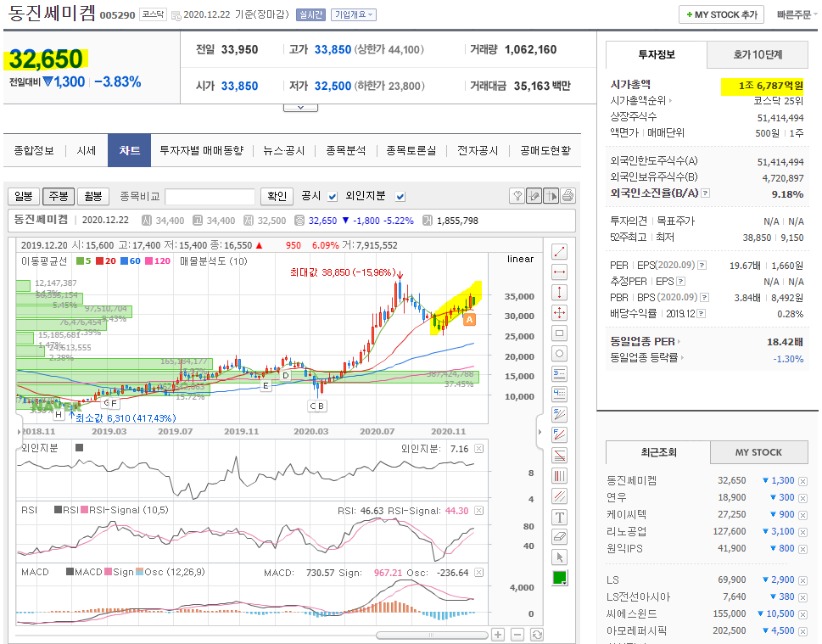The image size is (822, 644).
Task: Toggle the crosshair cursor icon
Action: pyautogui.click(x=551, y=196)
